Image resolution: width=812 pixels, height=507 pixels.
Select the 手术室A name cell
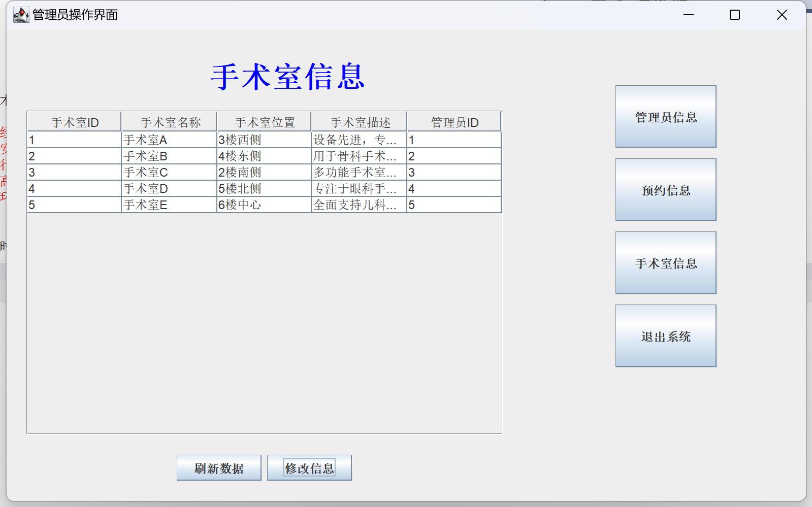[x=169, y=140]
